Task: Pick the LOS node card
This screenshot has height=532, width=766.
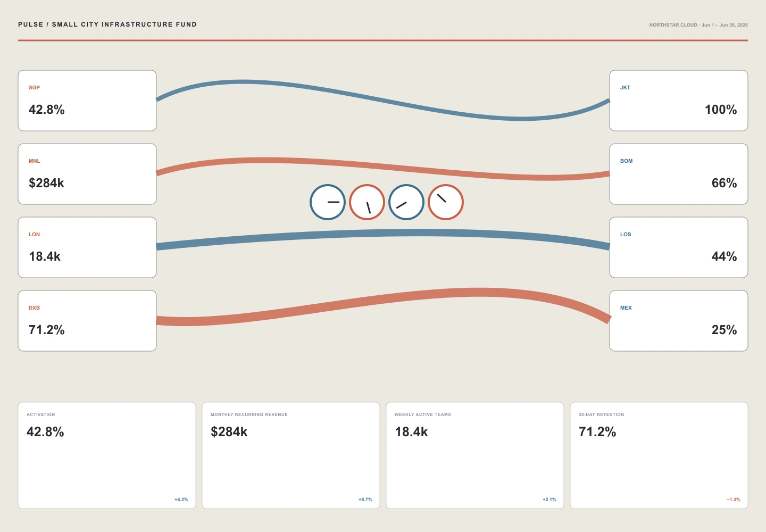Action: point(679,247)
